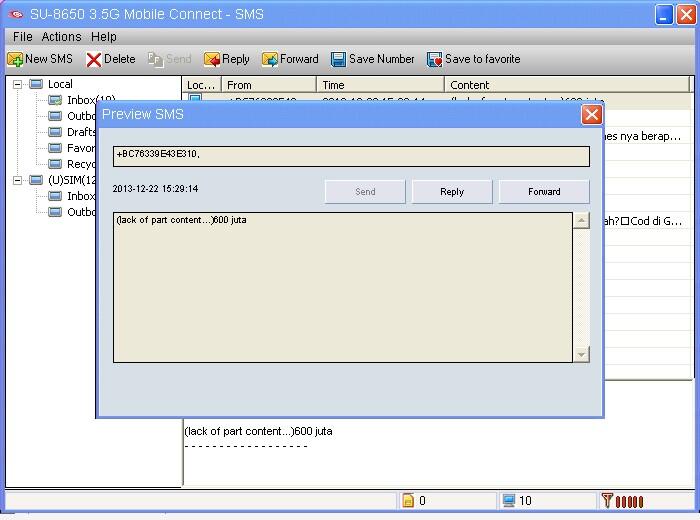Click the Save to favorite icon
Viewport: 700px width, 520px height.
(434, 60)
